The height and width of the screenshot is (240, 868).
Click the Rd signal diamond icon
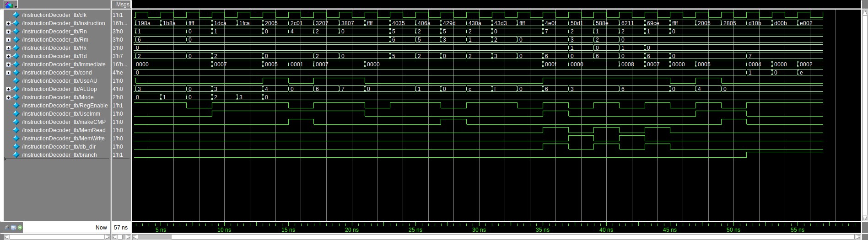16,56
